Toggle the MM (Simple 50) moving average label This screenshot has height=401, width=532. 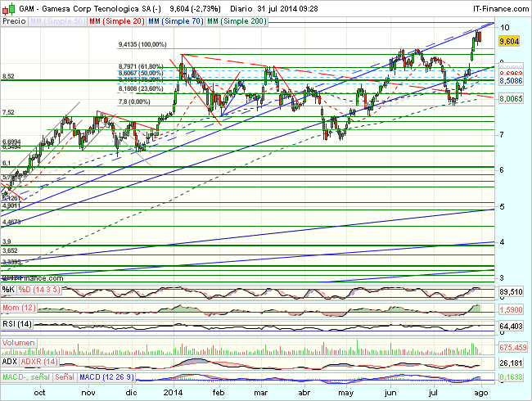click(57, 21)
